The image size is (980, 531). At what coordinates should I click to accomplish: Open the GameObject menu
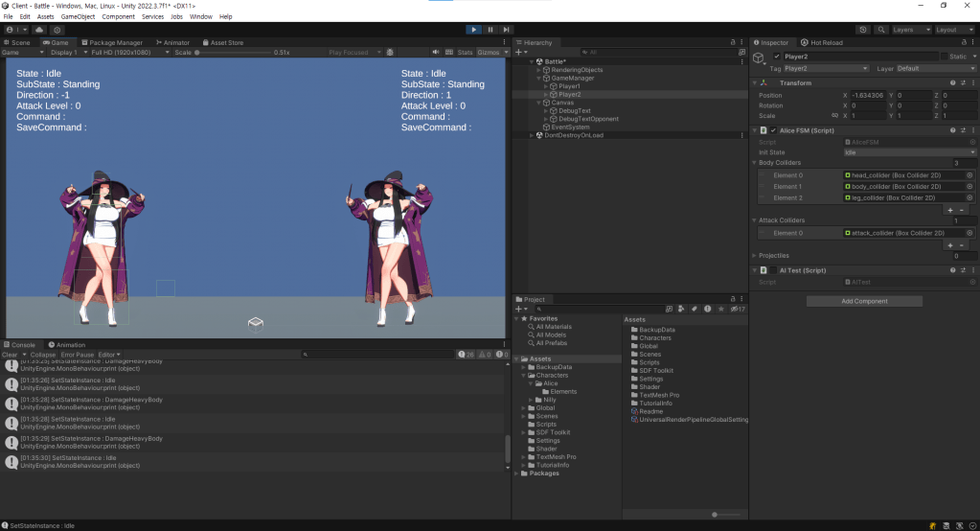pos(77,16)
